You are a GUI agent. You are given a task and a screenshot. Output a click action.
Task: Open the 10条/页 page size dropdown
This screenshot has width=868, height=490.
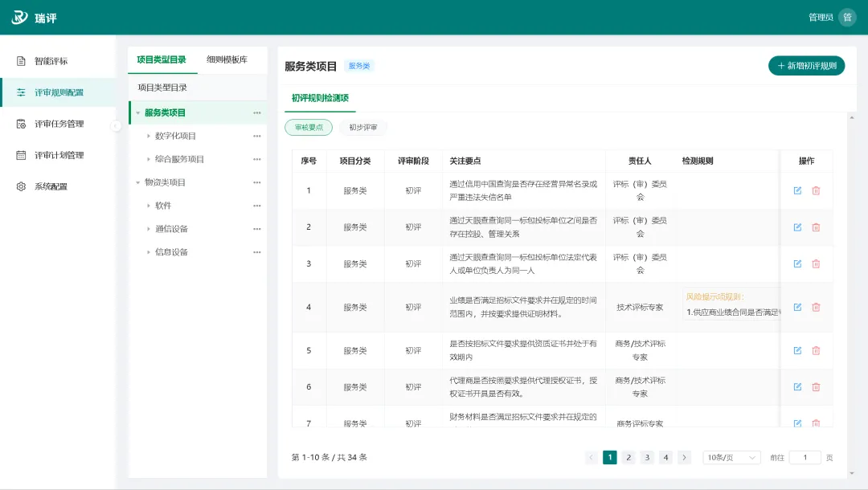click(731, 457)
